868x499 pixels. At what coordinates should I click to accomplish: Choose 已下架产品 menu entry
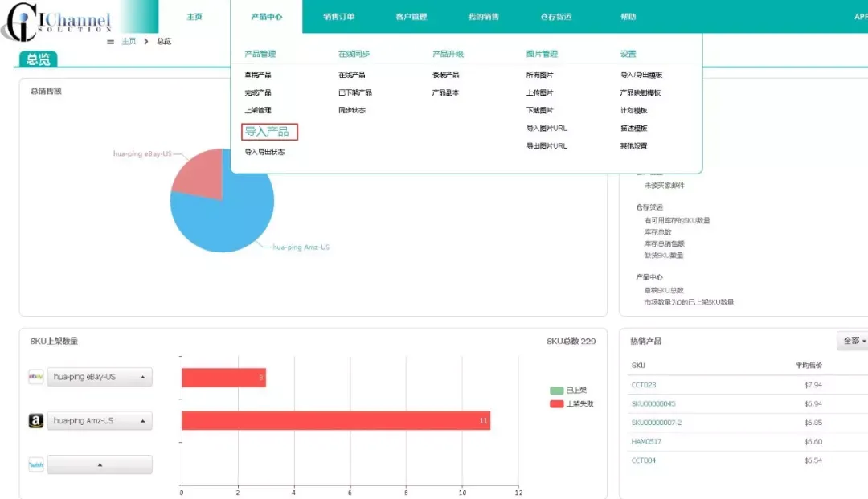[x=355, y=92]
